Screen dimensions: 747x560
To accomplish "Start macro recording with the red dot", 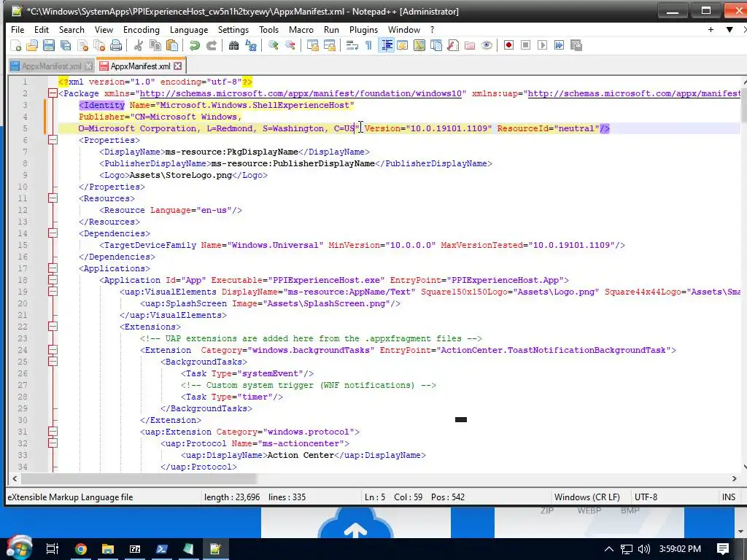I will [508, 45].
